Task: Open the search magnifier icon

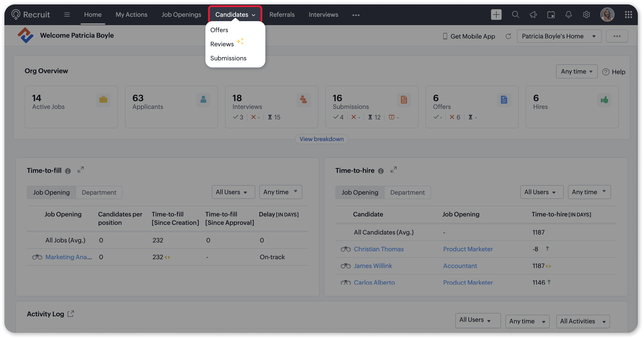Action: pyautogui.click(x=515, y=15)
